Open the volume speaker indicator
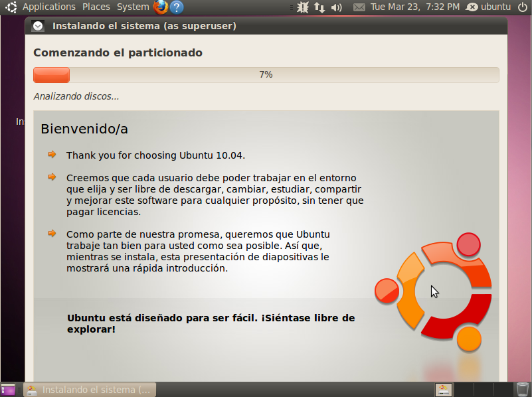This screenshot has height=397, width=532. (336, 7)
